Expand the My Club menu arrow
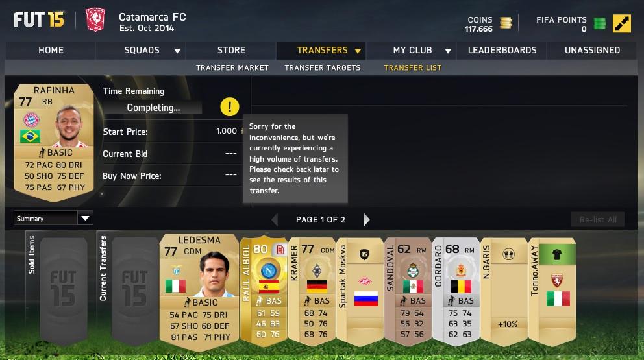The image size is (644, 360). pyautogui.click(x=448, y=51)
